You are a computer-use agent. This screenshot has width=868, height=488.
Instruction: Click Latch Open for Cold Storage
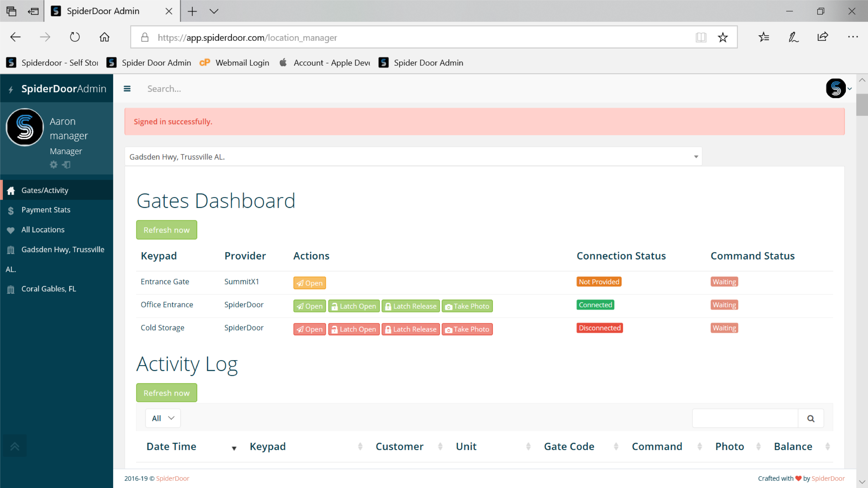(x=354, y=329)
